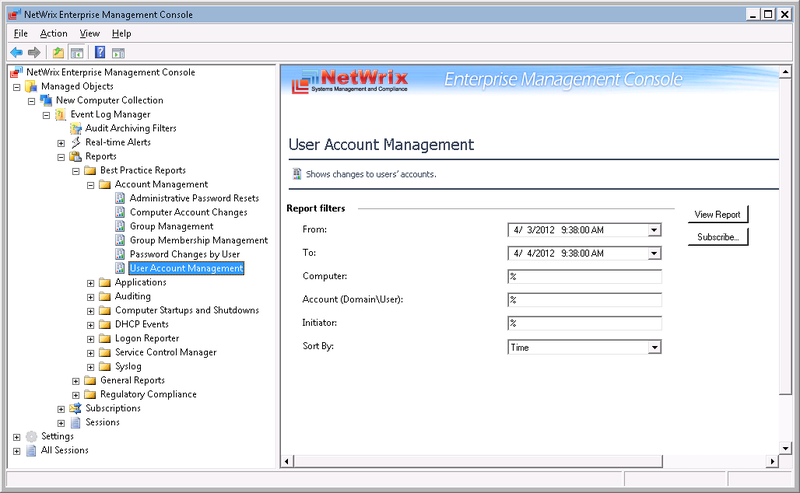Toggle the Show/Hide Console Tree icon
Screen dimensions: 800x493
(76, 52)
